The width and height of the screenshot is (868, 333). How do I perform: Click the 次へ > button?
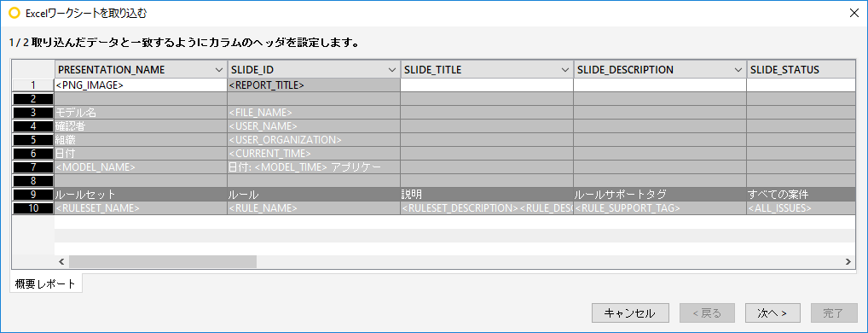(773, 313)
